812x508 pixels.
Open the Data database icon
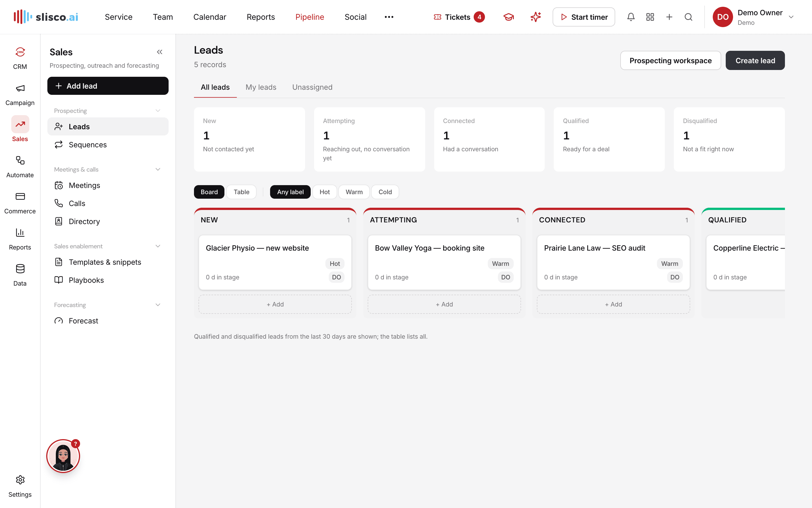pos(20,269)
